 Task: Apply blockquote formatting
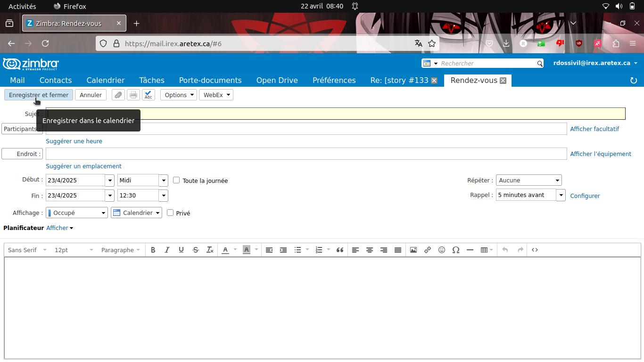click(x=340, y=250)
